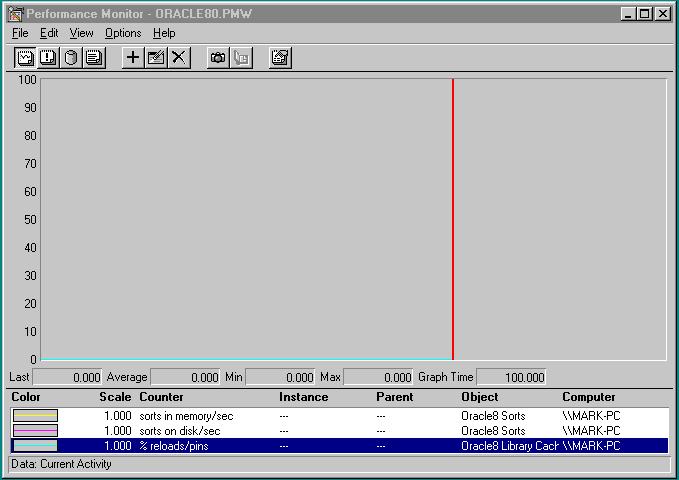Open the Help menu
This screenshot has height=480, width=679.
click(164, 33)
